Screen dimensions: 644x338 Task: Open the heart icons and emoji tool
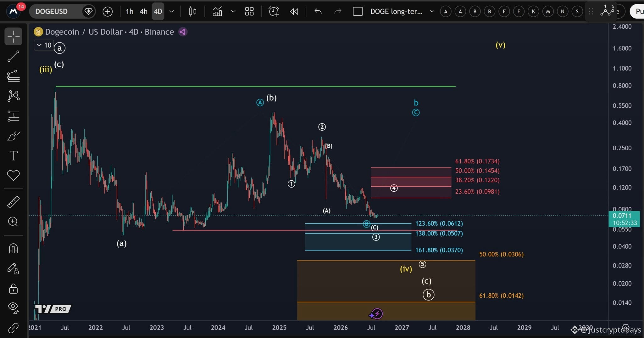coord(13,175)
